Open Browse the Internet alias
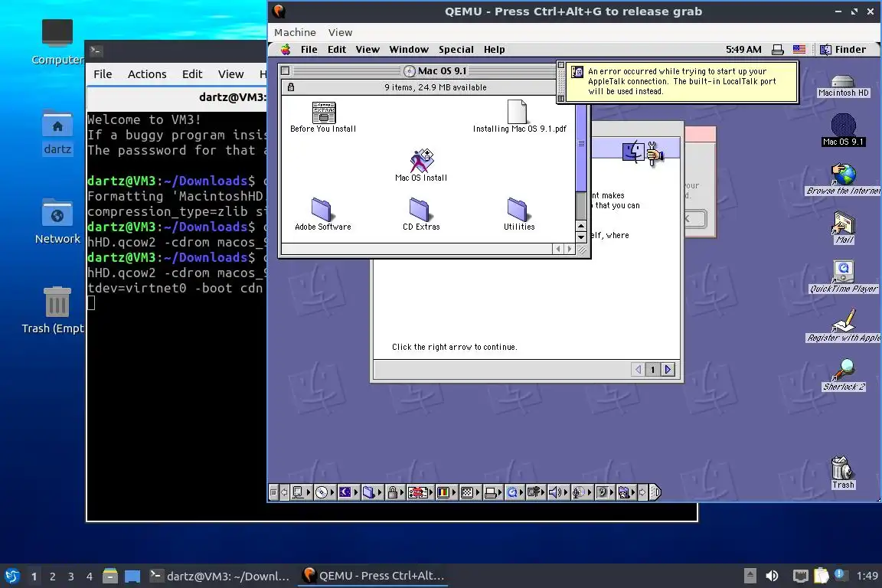The height and width of the screenshot is (588, 882). (844, 175)
